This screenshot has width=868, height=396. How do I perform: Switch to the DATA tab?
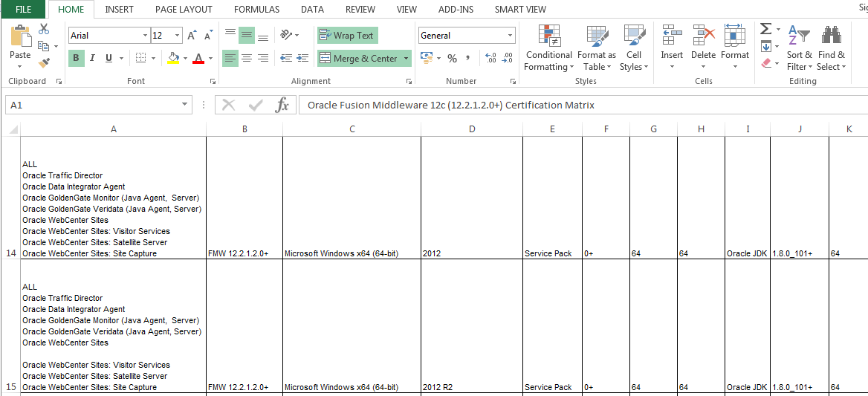click(313, 10)
